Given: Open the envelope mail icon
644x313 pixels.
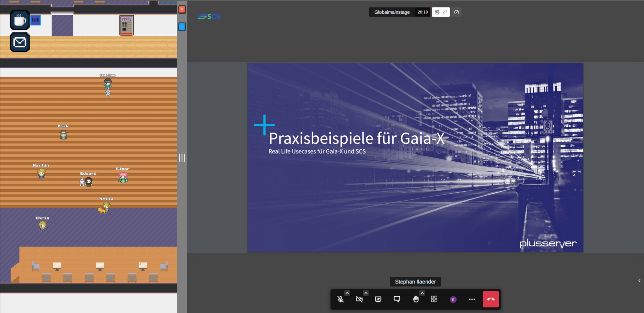Looking at the screenshot, I should 20,42.
